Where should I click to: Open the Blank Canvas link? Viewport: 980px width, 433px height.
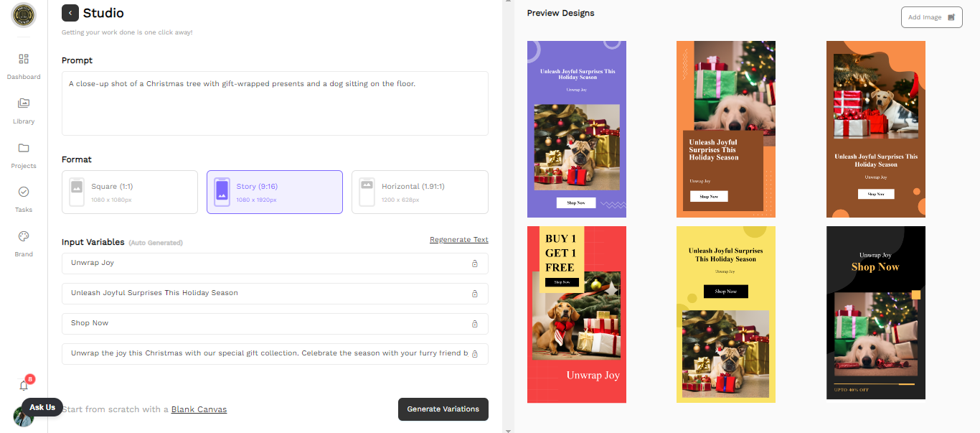pyautogui.click(x=199, y=410)
